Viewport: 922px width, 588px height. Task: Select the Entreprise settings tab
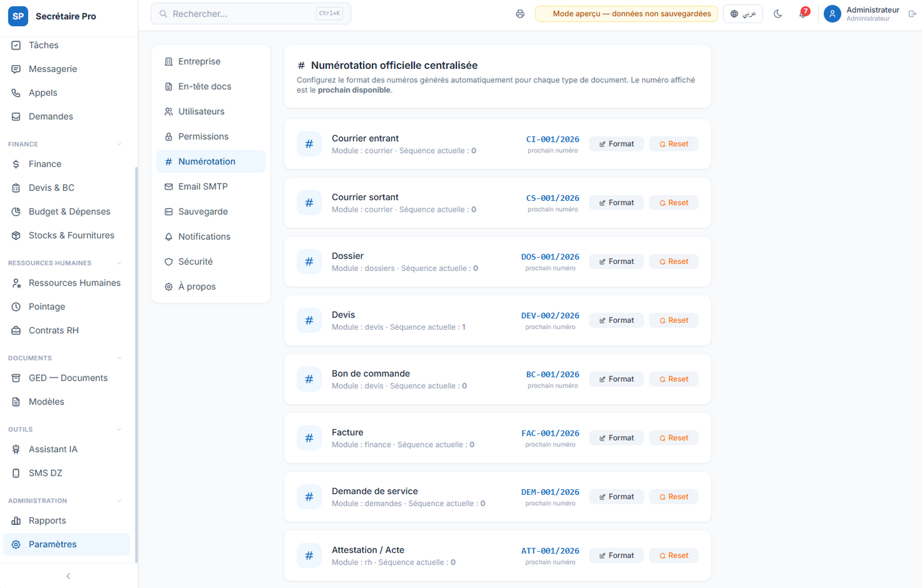coord(211,61)
